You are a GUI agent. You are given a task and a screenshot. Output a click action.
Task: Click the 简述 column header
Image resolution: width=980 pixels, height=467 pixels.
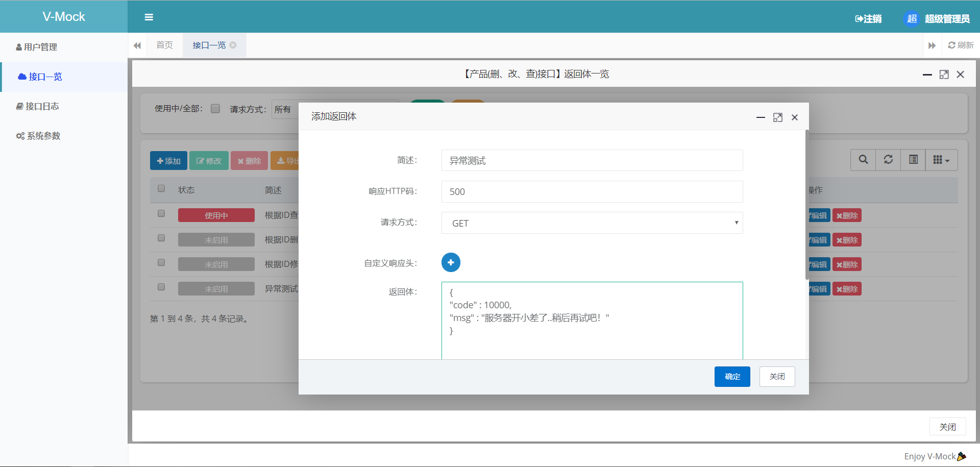273,190
